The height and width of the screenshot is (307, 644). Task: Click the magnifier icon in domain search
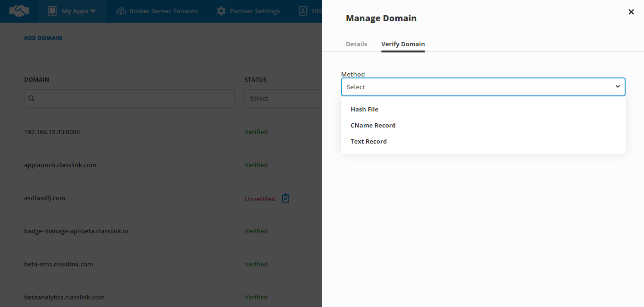tap(31, 98)
